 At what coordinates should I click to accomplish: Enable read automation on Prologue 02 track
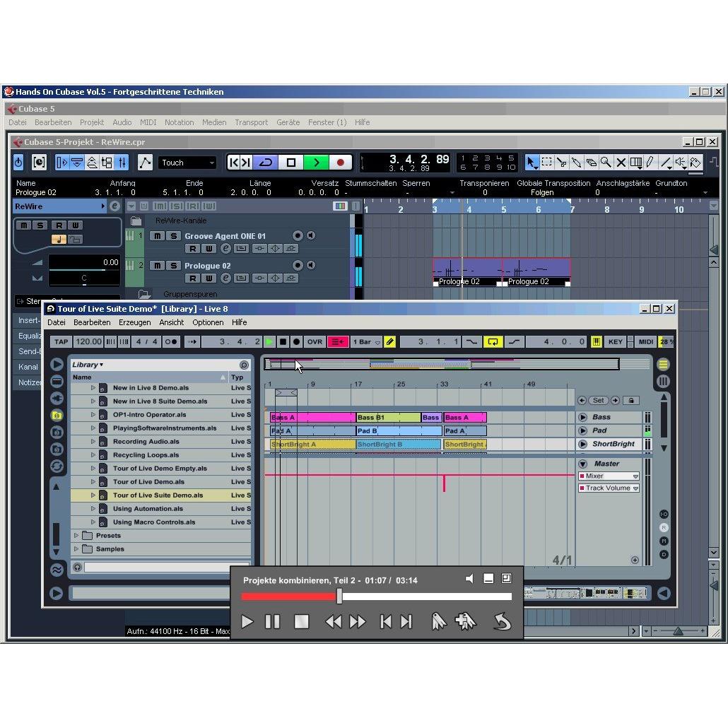[193, 278]
